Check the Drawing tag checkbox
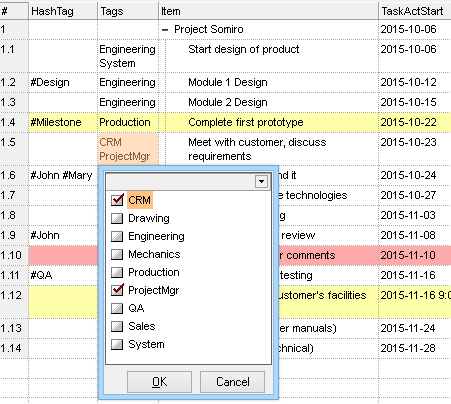This screenshot has width=451, height=404. (x=117, y=218)
